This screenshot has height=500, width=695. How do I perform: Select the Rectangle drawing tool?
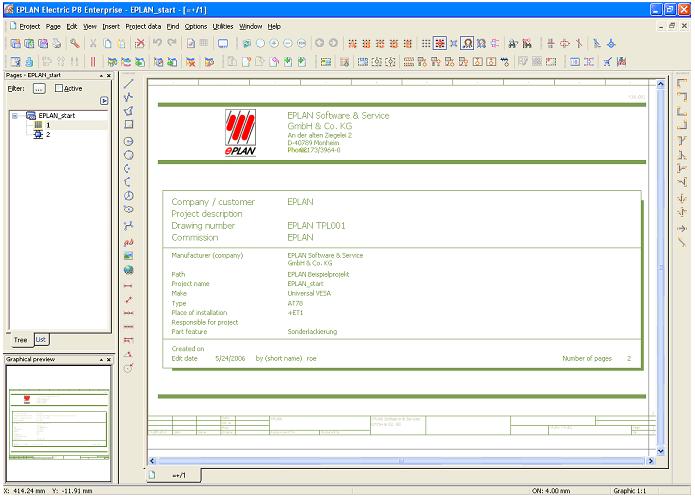[129, 124]
